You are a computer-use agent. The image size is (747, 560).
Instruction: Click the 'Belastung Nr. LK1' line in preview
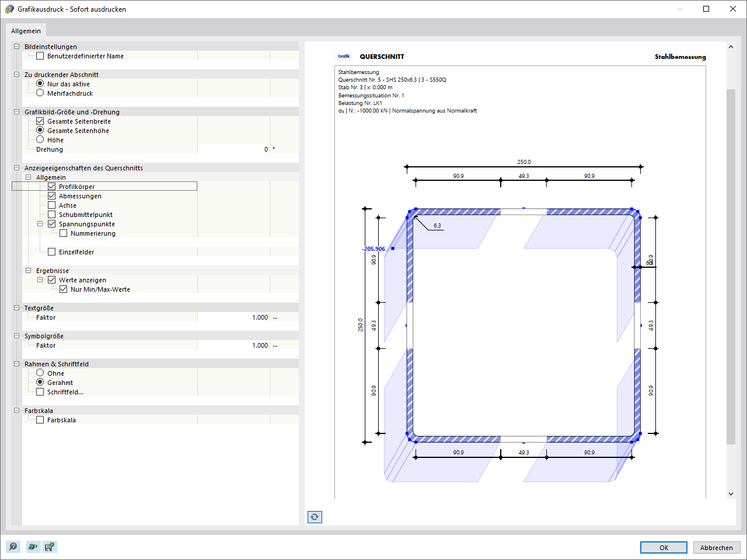click(x=360, y=103)
